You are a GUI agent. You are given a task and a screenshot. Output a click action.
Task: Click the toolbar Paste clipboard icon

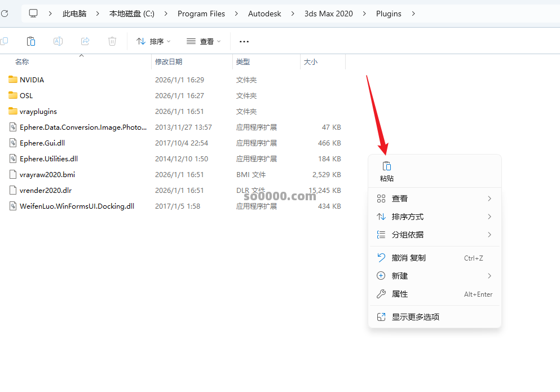[x=31, y=41]
